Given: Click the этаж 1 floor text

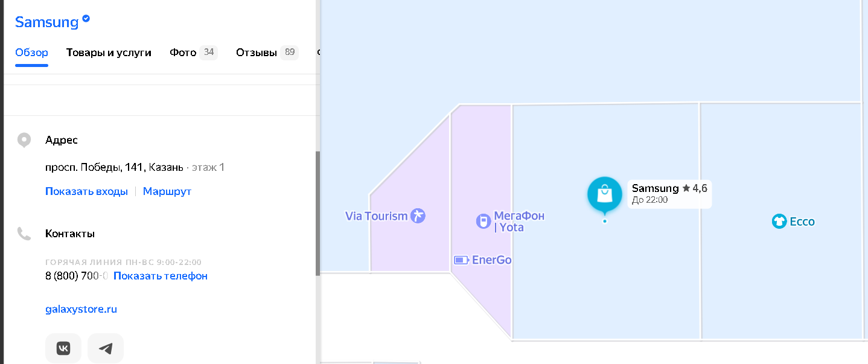Looking at the screenshot, I should pyautogui.click(x=208, y=167).
